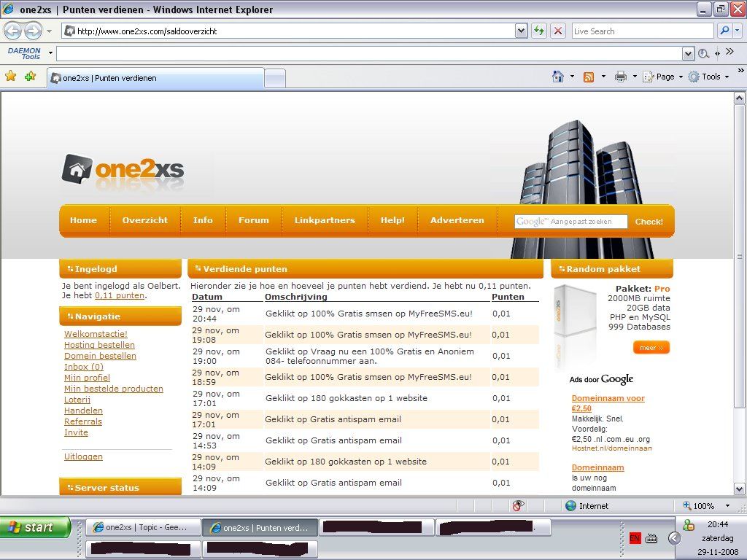Open the Tools menu
This screenshot has width=747, height=560.
(709, 77)
